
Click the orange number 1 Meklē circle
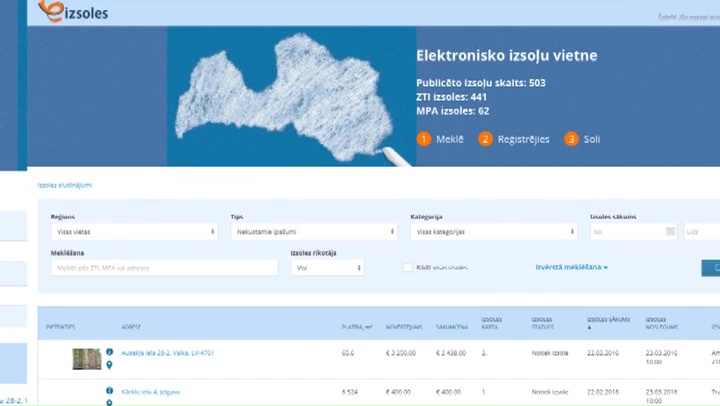[424, 139]
